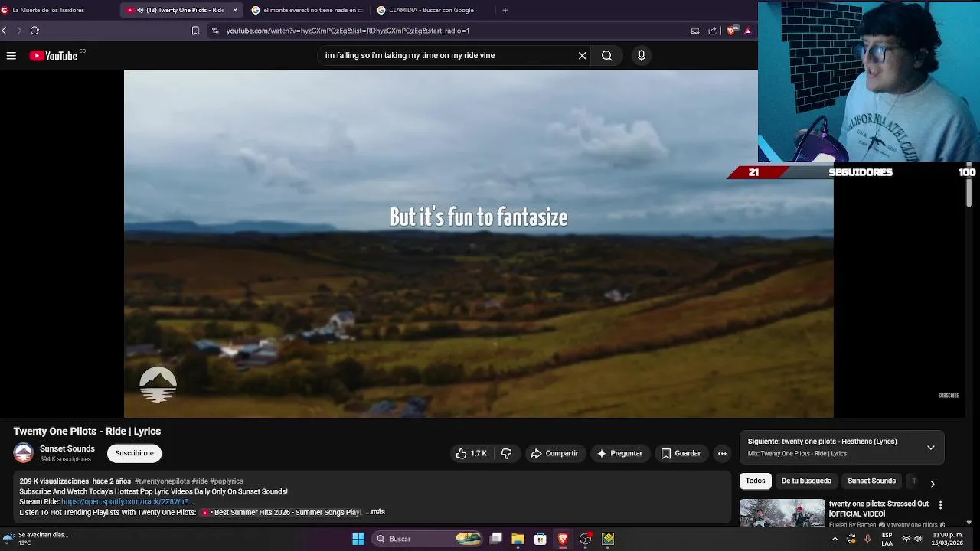Go back to the previous page

pyautogui.click(x=5, y=31)
